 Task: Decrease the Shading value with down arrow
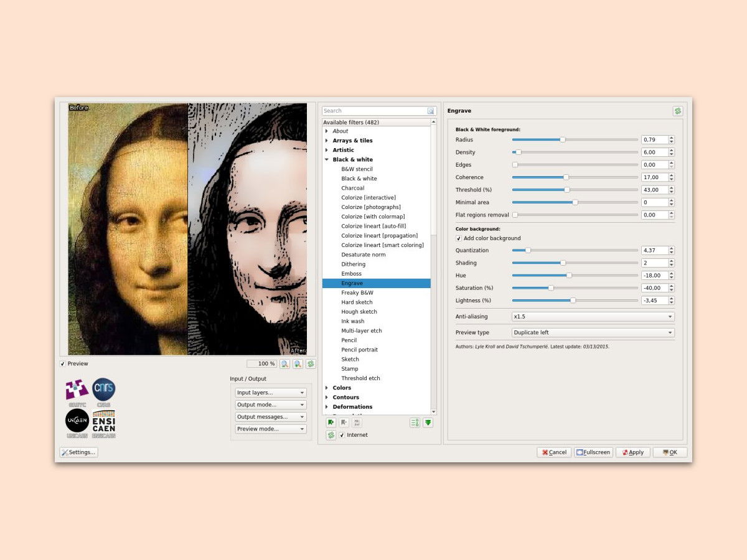pos(672,265)
